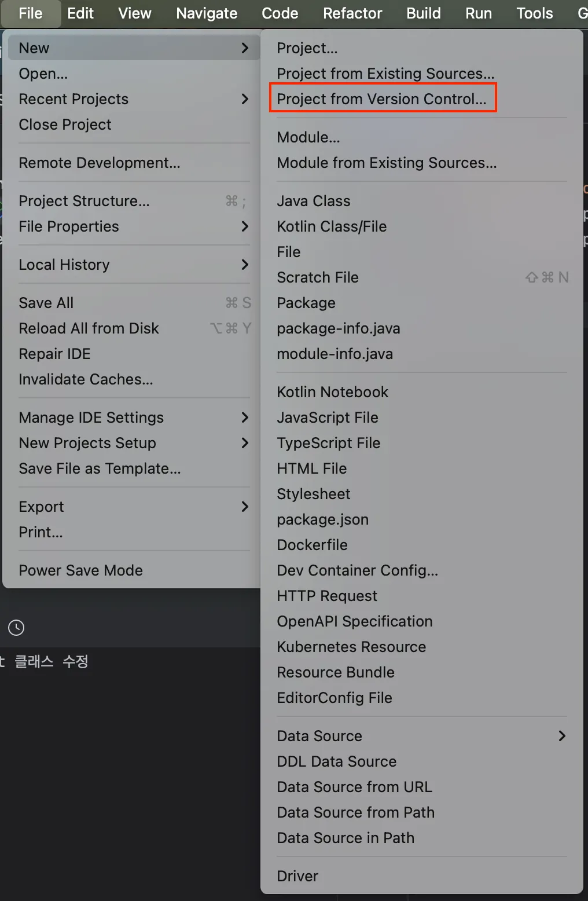Click the clock history icon

(16, 628)
